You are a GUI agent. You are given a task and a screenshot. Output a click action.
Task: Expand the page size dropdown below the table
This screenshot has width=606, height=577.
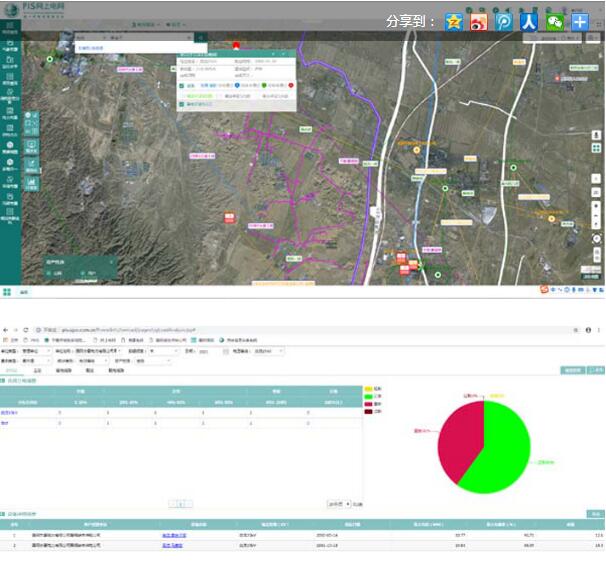[340, 504]
